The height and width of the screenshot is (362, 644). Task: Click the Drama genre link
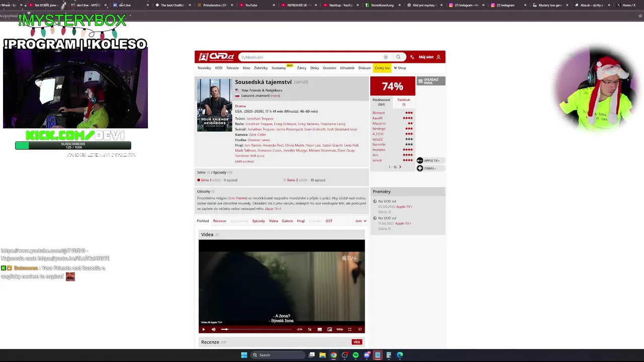pos(240,106)
